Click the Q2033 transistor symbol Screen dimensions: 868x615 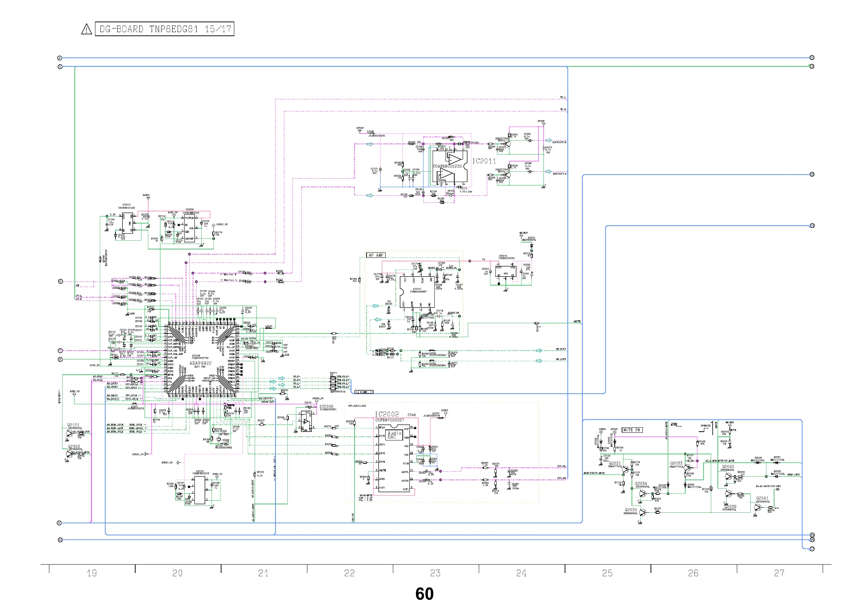[687, 469]
